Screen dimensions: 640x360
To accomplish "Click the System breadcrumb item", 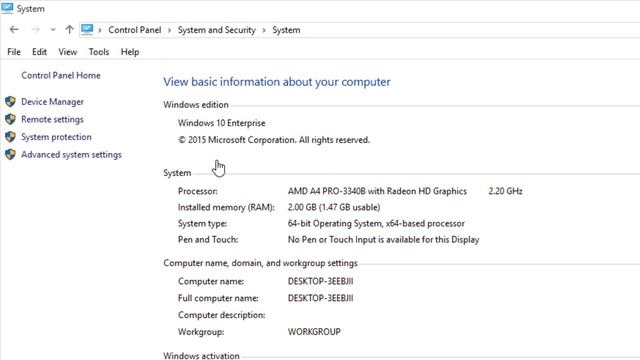I will (286, 30).
